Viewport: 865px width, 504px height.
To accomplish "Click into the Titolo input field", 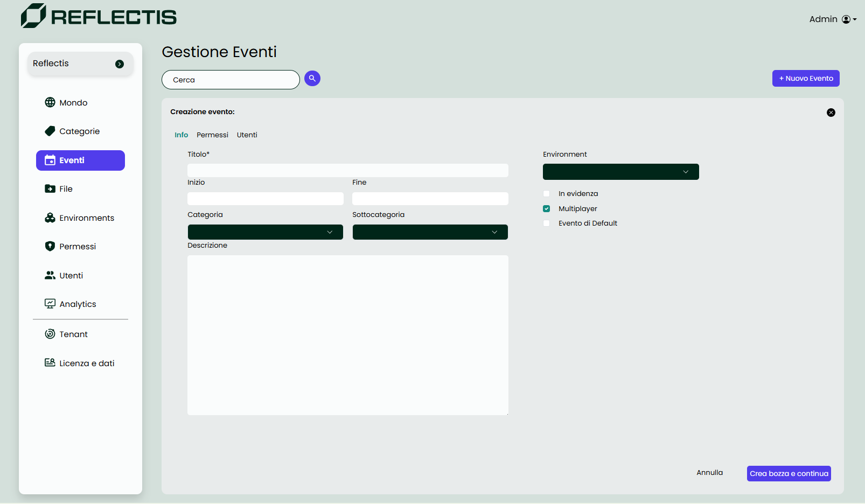I will (x=347, y=171).
